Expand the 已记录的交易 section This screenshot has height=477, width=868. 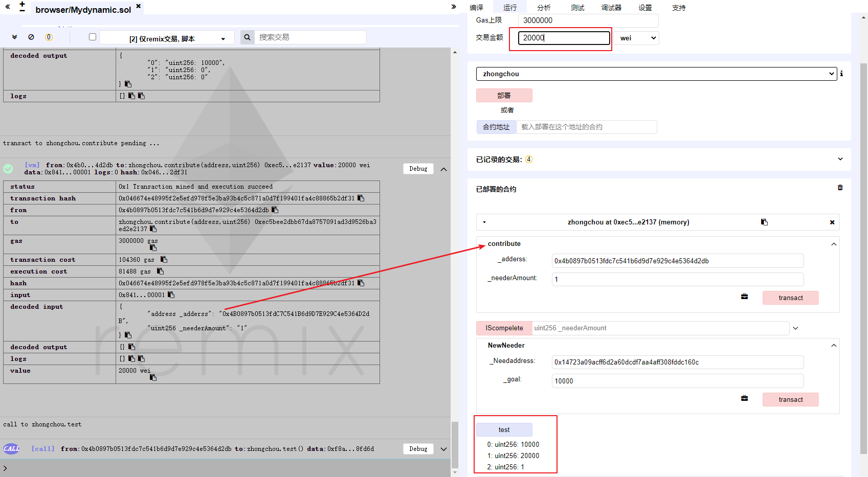coord(840,159)
